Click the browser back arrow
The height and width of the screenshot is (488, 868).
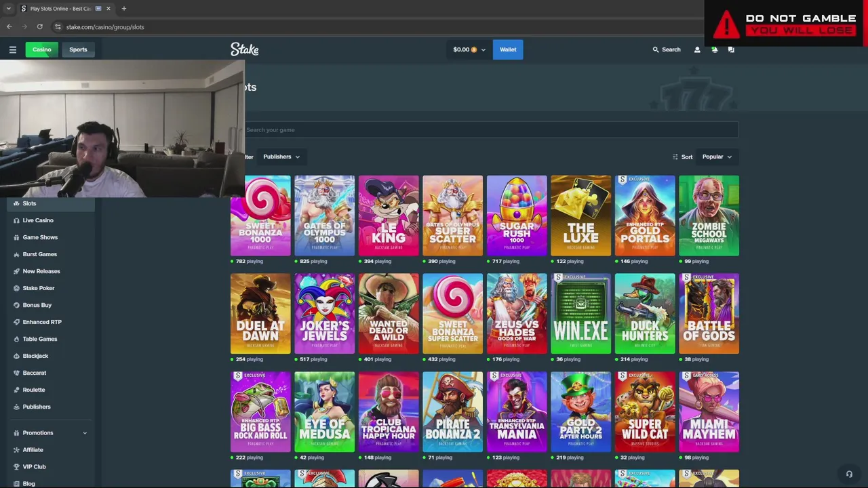(9, 27)
